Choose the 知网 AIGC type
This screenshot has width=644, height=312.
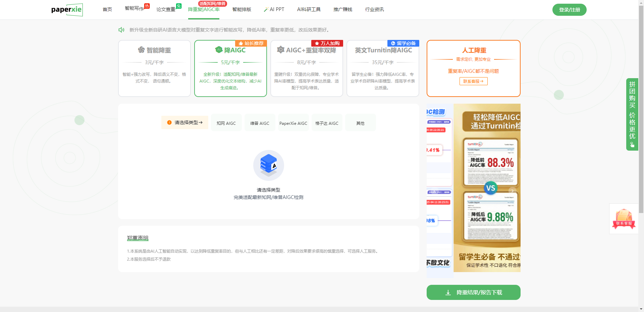point(226,123)
